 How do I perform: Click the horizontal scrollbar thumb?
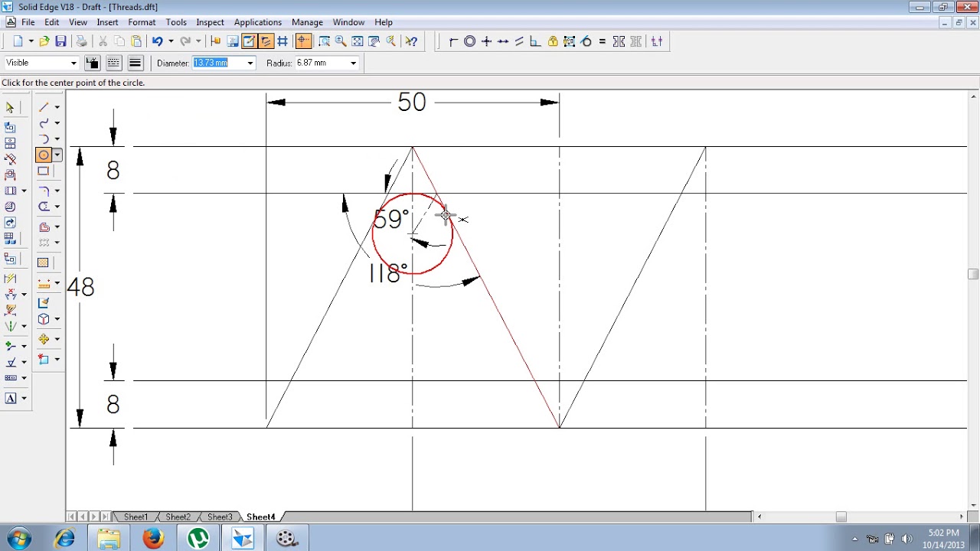tap(841, 517)
